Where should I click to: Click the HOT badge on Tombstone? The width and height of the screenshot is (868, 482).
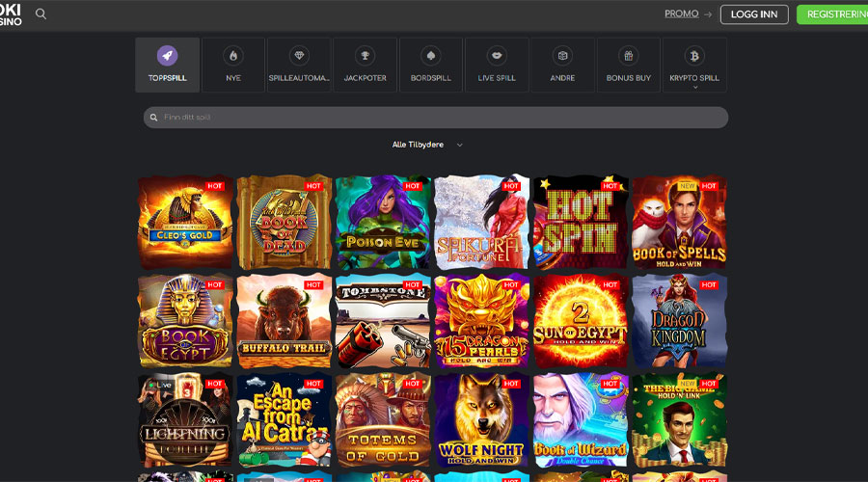413,285
